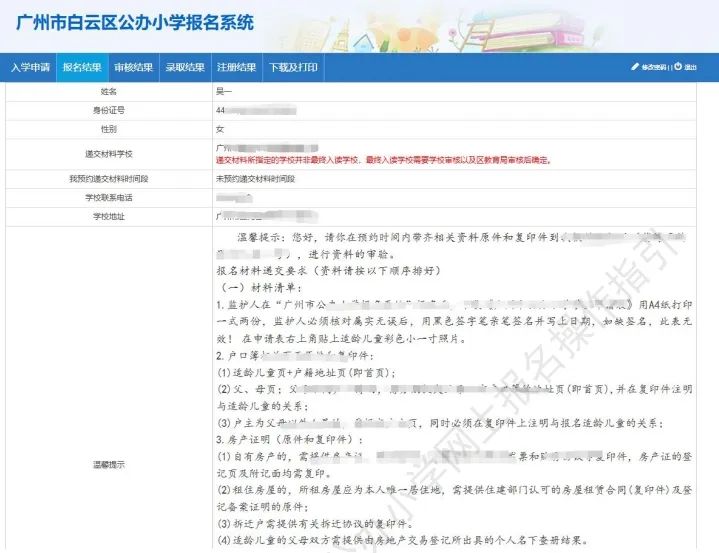Click the 广州市白云区公办小学报名系统 title
This screenshot has height=553, width=719.
(135, 22)
